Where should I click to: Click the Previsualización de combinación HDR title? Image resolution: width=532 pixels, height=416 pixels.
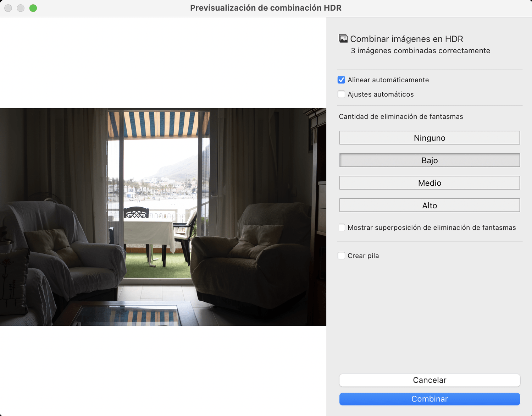pyautogui.click(x=266, y=8)
